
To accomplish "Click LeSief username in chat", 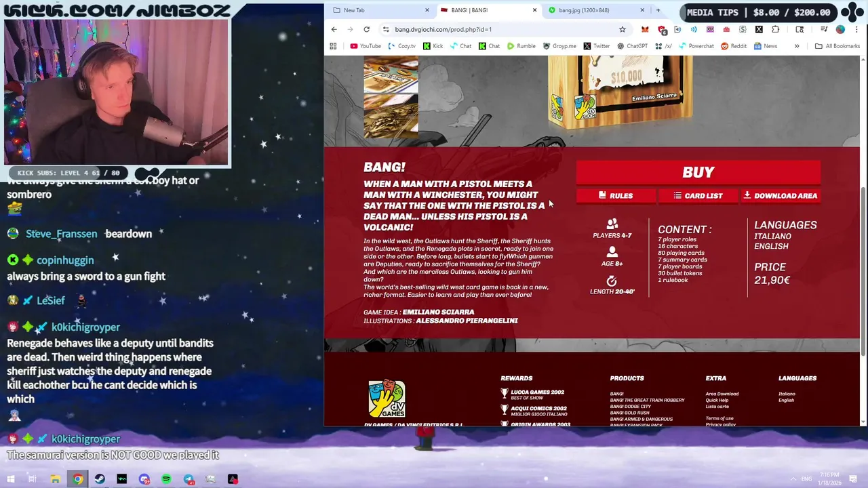I will coord(51,300).
